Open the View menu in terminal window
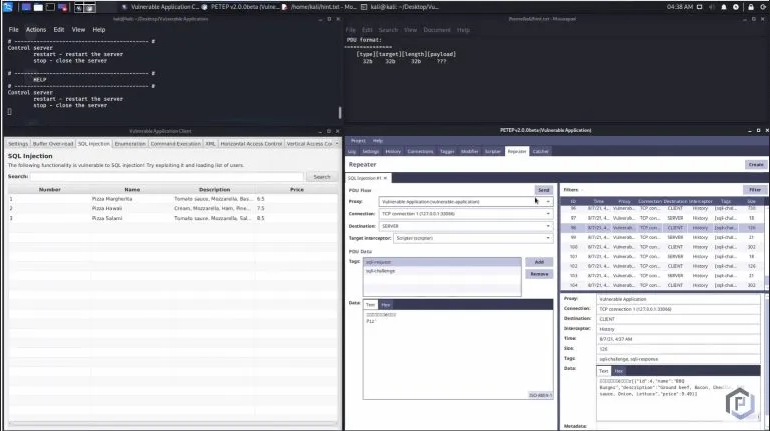The height and width of the screenshot is (431, 770). (x=79, y=29)
